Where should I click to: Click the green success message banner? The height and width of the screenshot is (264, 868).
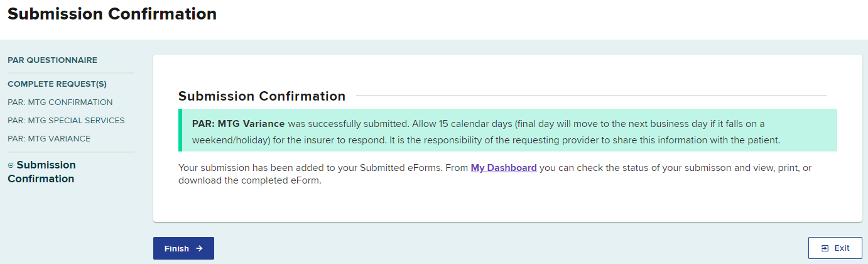point(507,130)
